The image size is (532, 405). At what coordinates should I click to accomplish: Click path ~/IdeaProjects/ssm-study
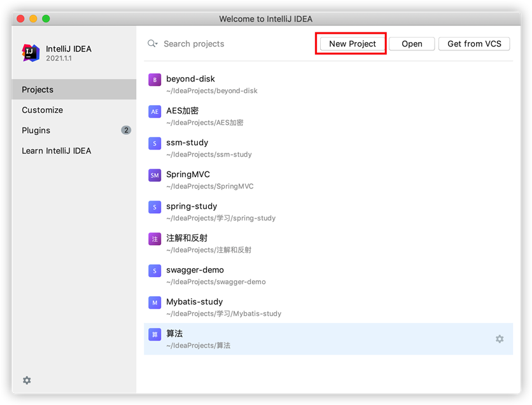[209, 155]
